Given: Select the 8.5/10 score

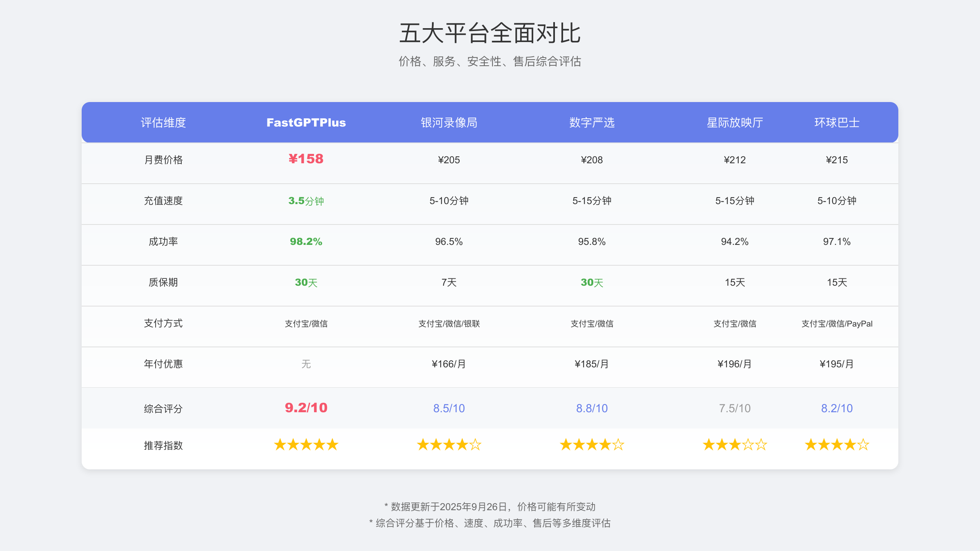Looking at the screenshot, I should (x=449, y=408).
